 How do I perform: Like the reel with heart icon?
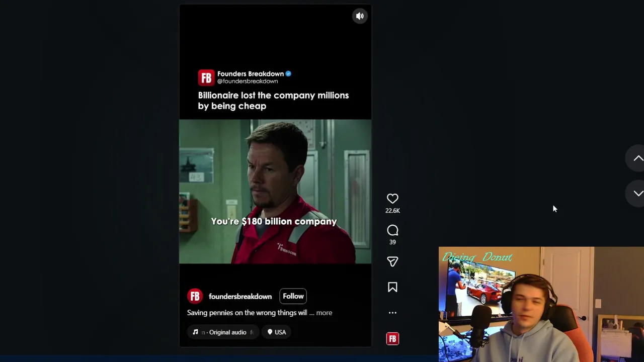[x=392, y=199]
